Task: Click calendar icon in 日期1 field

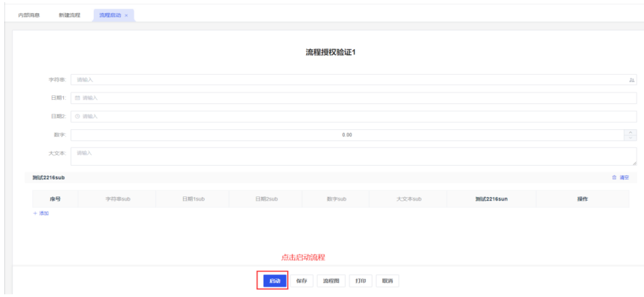Action: (x=77, y=98)
